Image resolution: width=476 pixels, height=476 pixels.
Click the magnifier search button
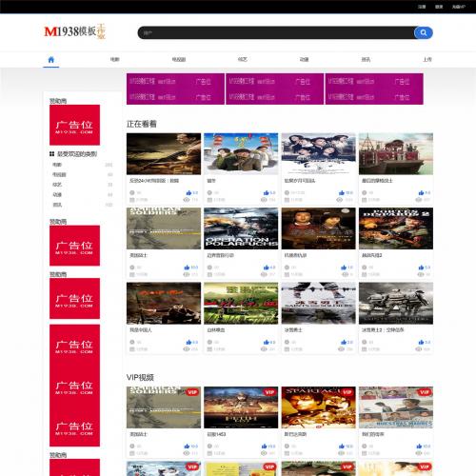click(x=424, y=32)
